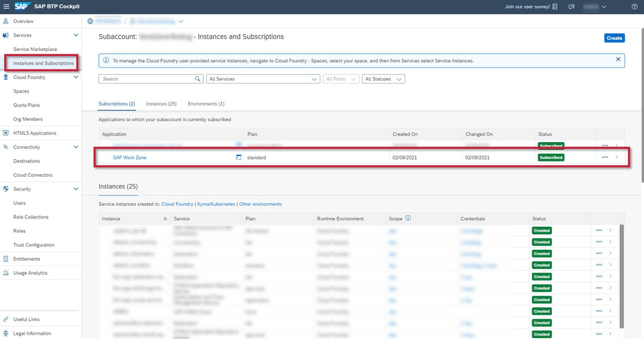The height and width of the screenshot is (339, 644).
Task: Open Entitlements
Action: point(27,259)
